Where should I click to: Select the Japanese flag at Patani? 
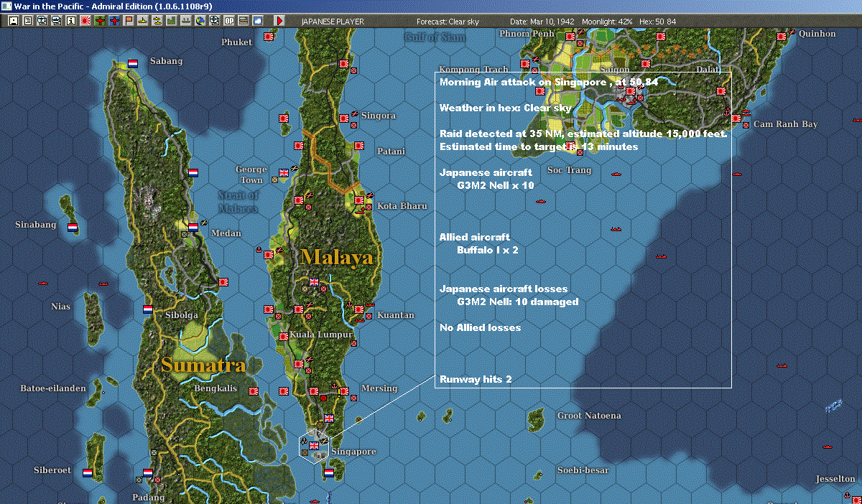click(359, 146)
